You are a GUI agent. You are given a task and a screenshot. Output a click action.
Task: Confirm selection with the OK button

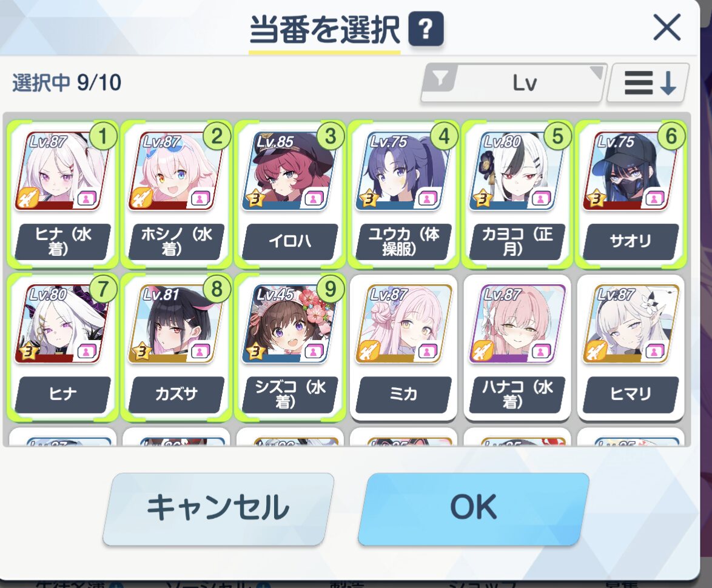click(472, 508)
